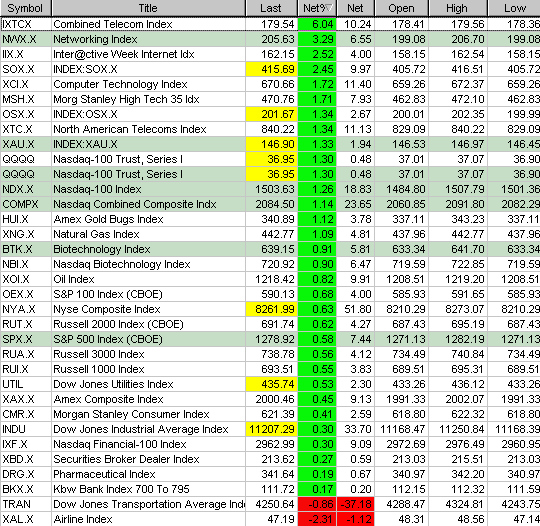Click the Kbw Bank Index title cell
This screenshot has width=540, height=526.
pyautogui.click(x=148, y=489)
